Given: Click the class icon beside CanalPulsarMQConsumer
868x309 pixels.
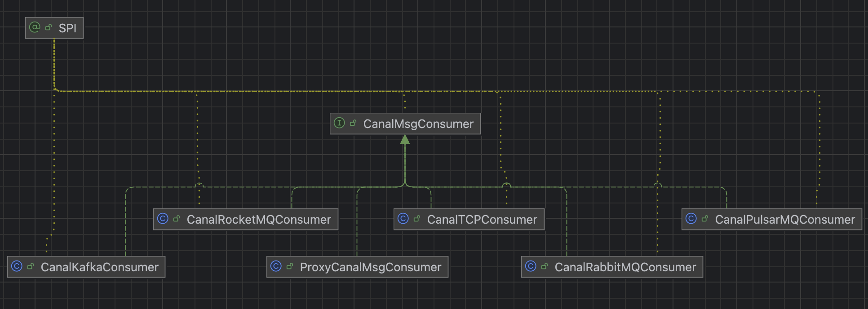Looking at the screenshot, I should [x=691, y=219].
